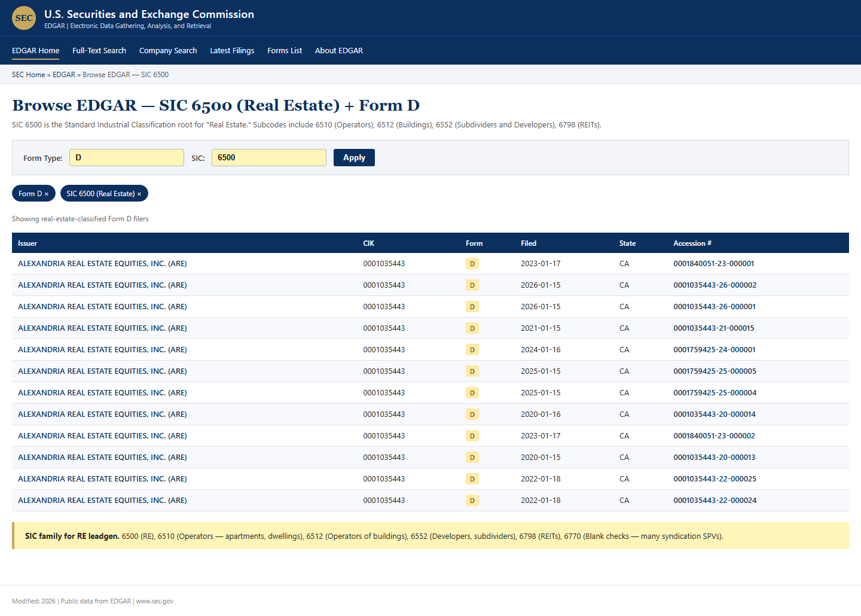The width and height of the screenshot is (861, 616).
Task: Switch to Latest Filings
Action: [x=232, y=51]
